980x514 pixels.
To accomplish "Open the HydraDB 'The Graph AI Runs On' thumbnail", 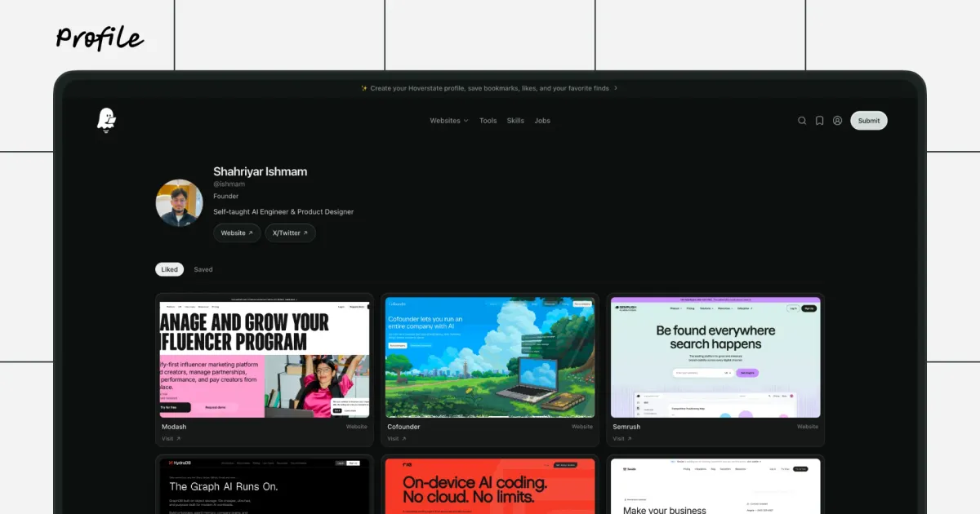I will coord(265,486).
